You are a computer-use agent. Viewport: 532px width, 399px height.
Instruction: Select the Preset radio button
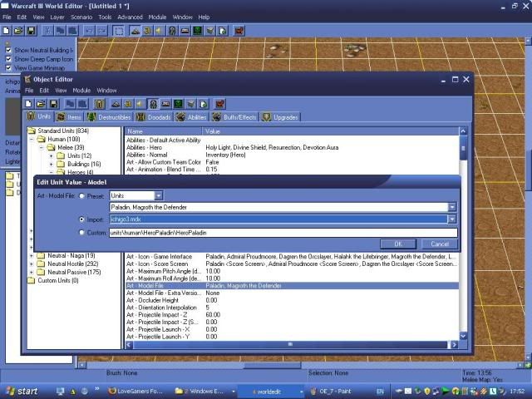(81, 196)
